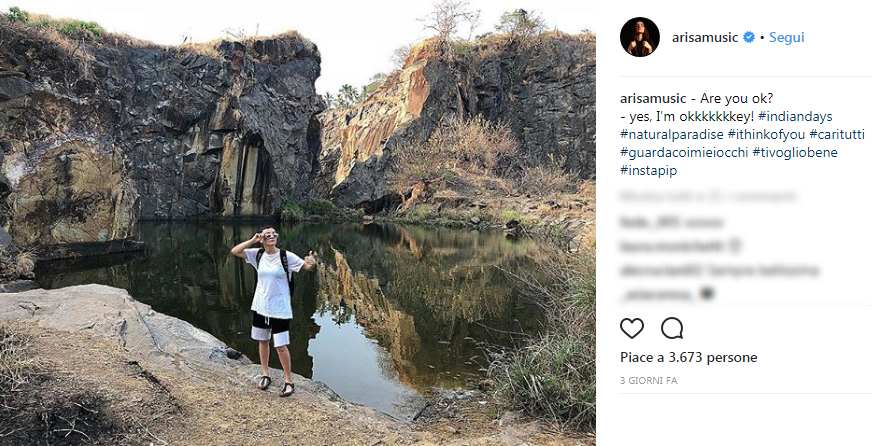The image size is (872, 446).
Task: Click the blue verified badge
Action: (x=748, y=38)
